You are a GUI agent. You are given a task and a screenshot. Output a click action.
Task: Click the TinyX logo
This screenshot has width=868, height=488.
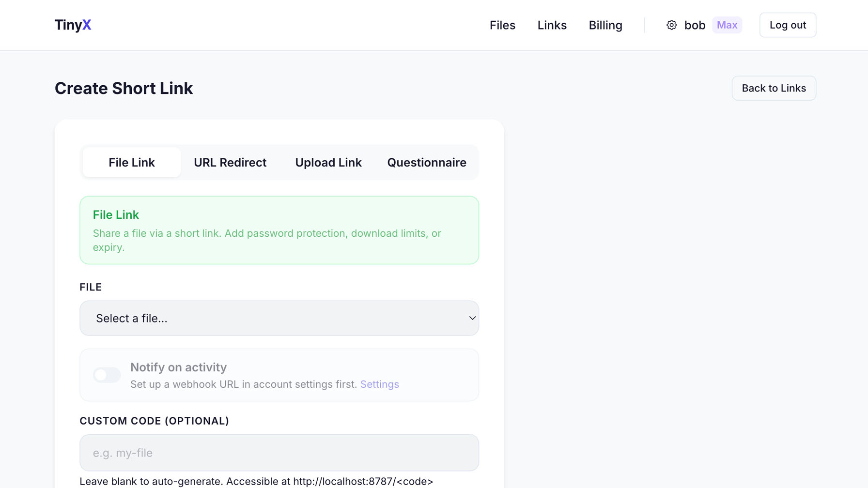pos(73,25)
